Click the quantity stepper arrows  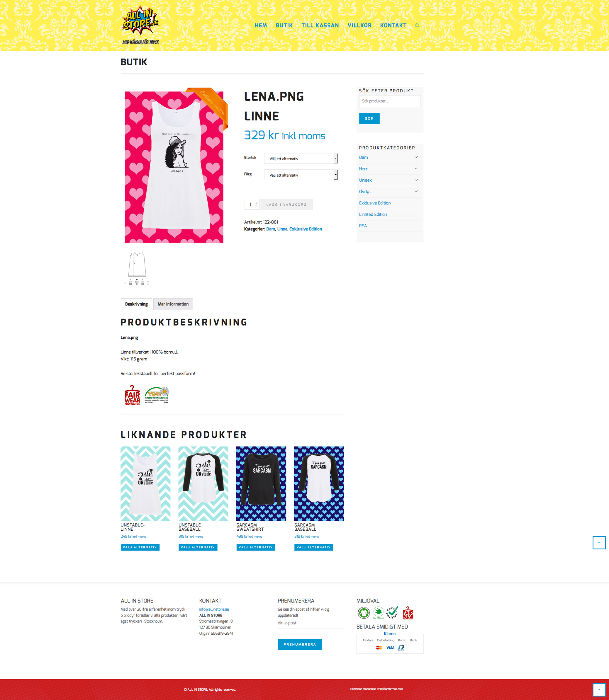tap(257, 205)
